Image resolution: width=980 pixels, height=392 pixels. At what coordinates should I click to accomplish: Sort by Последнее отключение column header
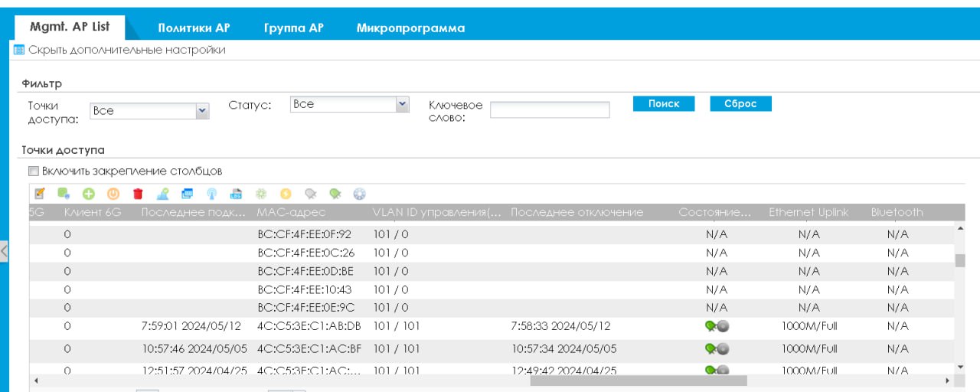tap(577, 212)
